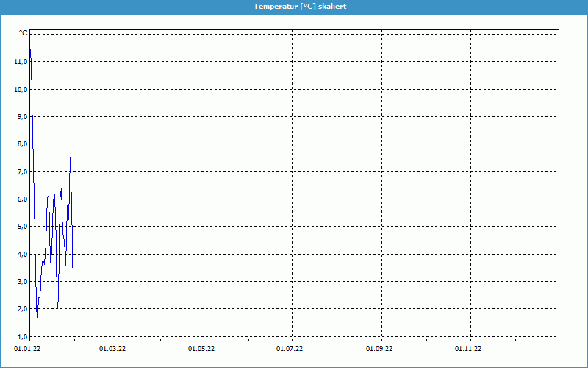Image resolution: width=588 pixels, height=368 pixels.
Task: Click the 10,0 temperature axis label
Action: click(x=21, y=89)
